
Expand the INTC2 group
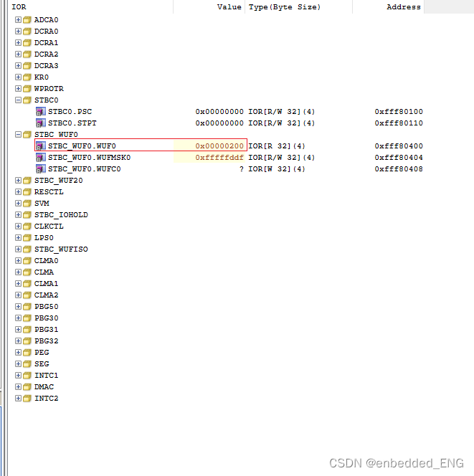pyautogui.click(x=18, y=399)
